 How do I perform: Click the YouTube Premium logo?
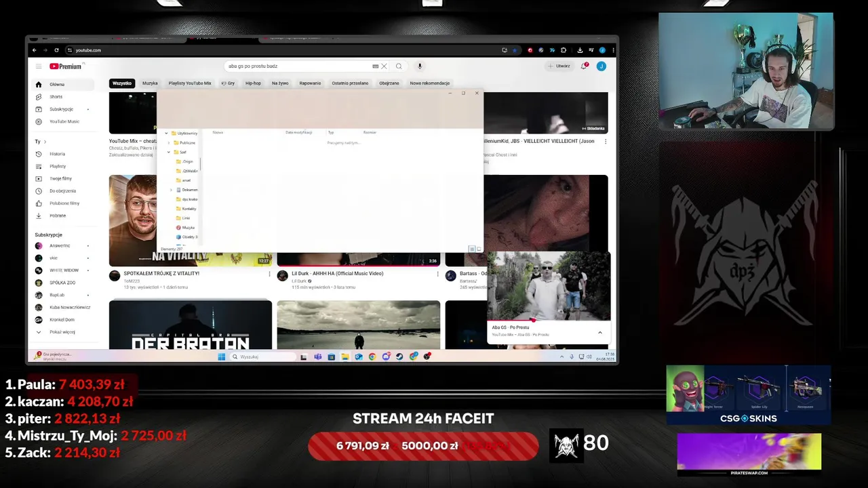pyautogui.click(x=66, y=66)
